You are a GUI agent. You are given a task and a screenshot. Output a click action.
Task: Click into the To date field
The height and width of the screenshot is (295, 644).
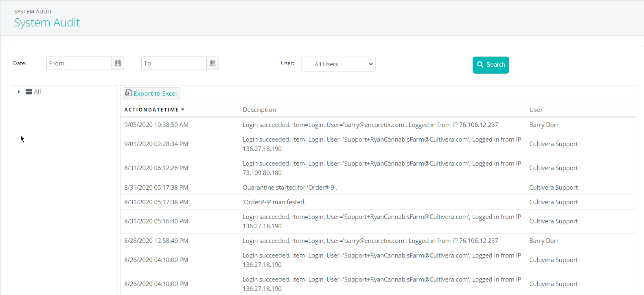[174, 63]
